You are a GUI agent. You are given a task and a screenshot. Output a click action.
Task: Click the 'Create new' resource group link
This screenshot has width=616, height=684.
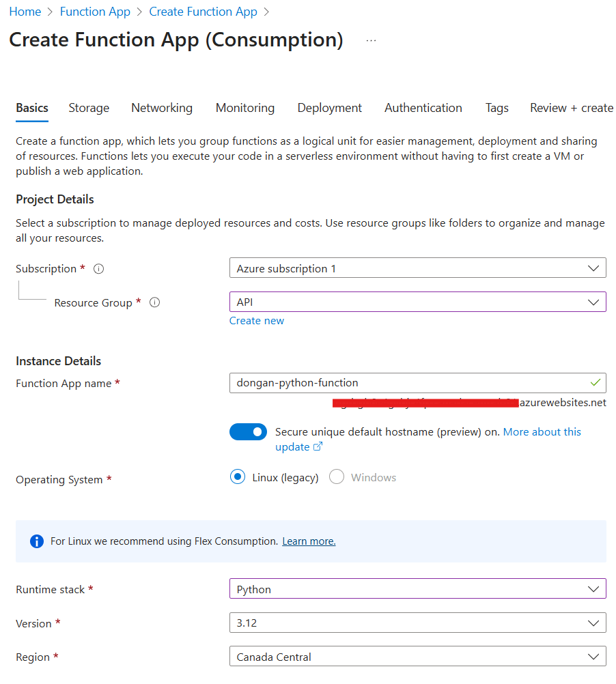pos(256,320)
